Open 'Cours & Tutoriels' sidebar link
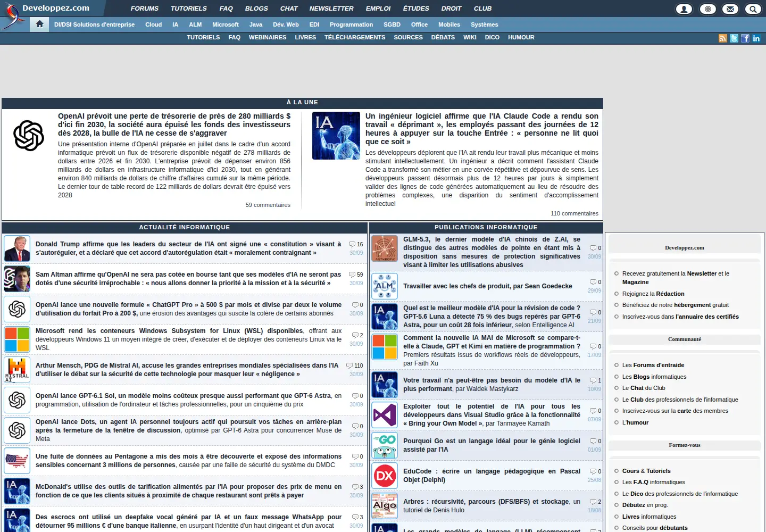This screenshot has height=532, width=766. click(646, 471)
